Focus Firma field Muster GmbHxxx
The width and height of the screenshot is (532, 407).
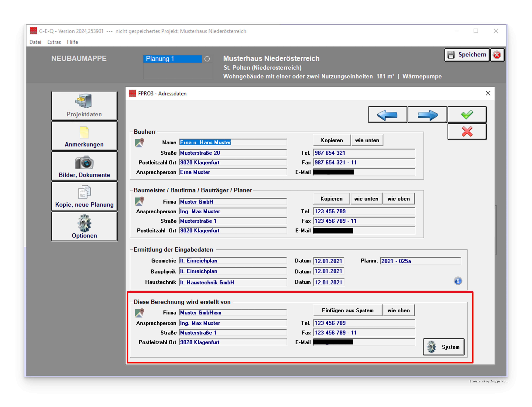click(233, 313)
